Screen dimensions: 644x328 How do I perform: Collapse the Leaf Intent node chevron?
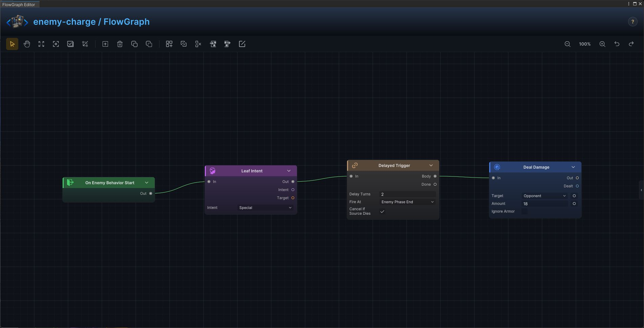(289, 171)
